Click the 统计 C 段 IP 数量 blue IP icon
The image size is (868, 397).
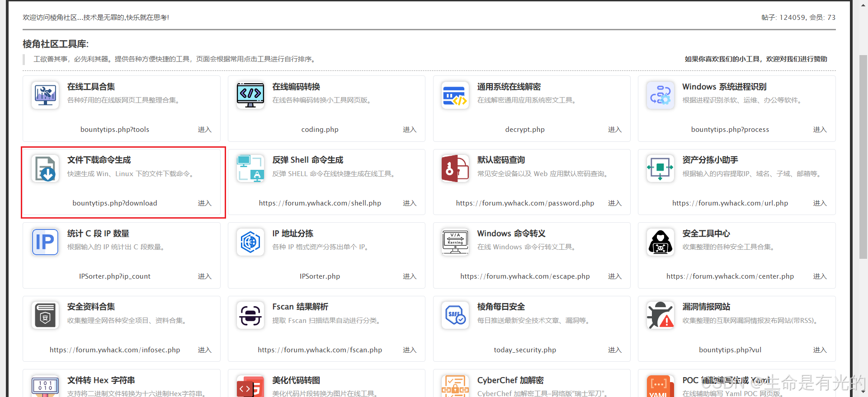(x=45, y=242)
